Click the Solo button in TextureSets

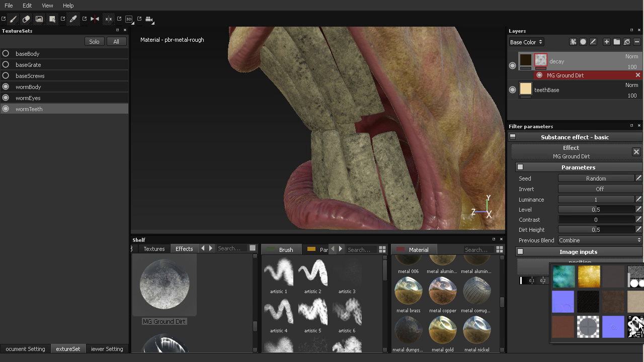pyautogui.click(x=94, y=42)
